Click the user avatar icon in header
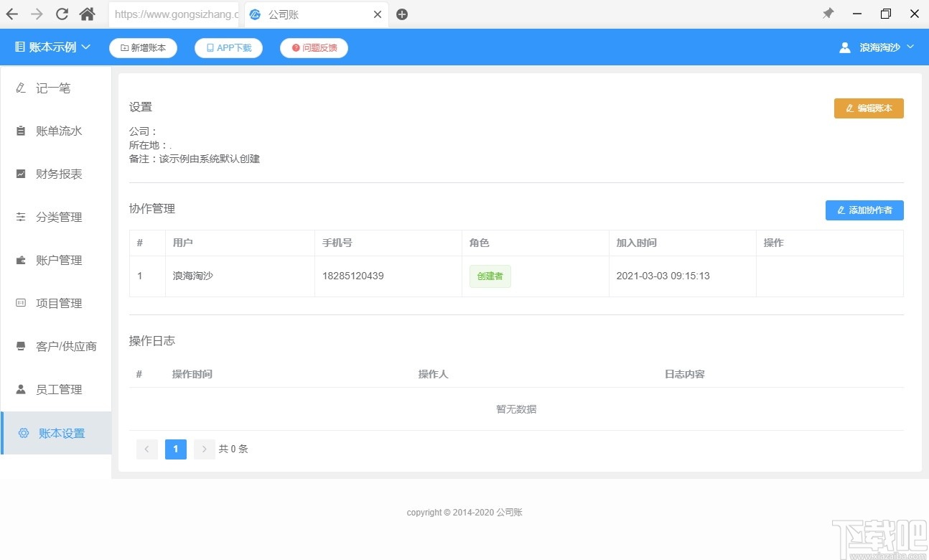The image size is (929, 560). tap(845, 47)
